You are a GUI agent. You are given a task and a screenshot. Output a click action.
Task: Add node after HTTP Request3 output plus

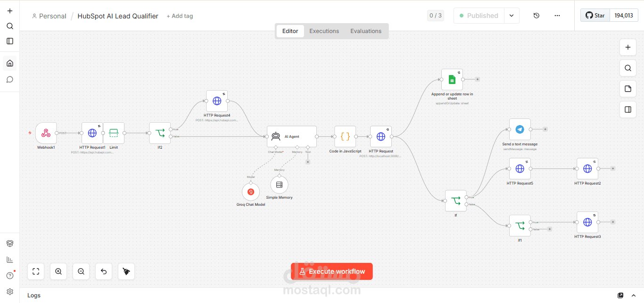[613, 222]
